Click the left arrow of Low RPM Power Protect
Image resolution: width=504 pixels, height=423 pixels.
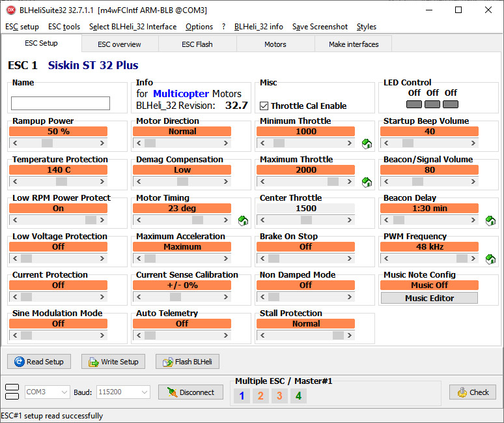coord(15,220)
